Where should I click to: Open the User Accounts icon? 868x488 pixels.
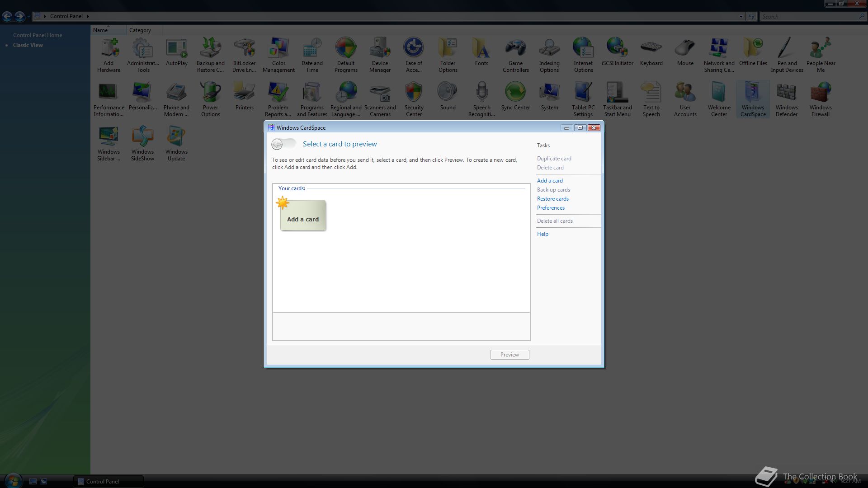point(685,99)
